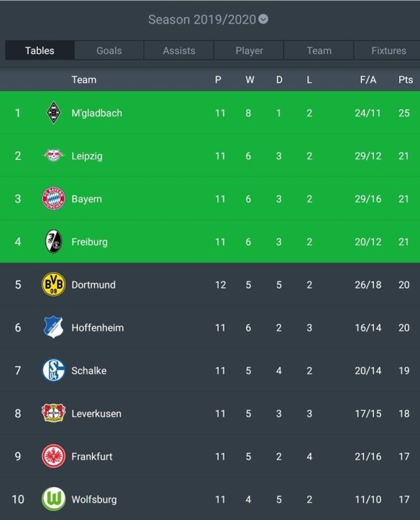Click the Dortmund BVB logo
420x520 pixels.
[53, 284]
